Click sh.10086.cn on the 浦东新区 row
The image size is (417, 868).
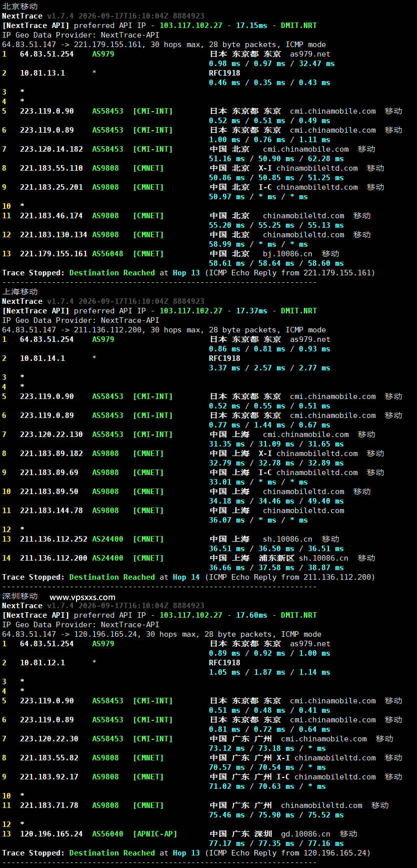(323, 558)
